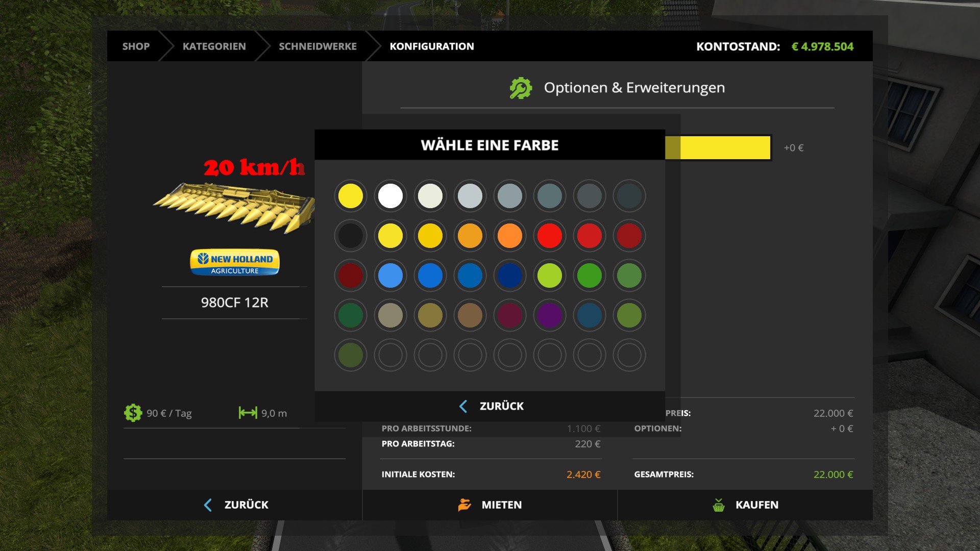
Task: Choose the burgundy swatch left of purple
Action: click(x=510, y=315)
